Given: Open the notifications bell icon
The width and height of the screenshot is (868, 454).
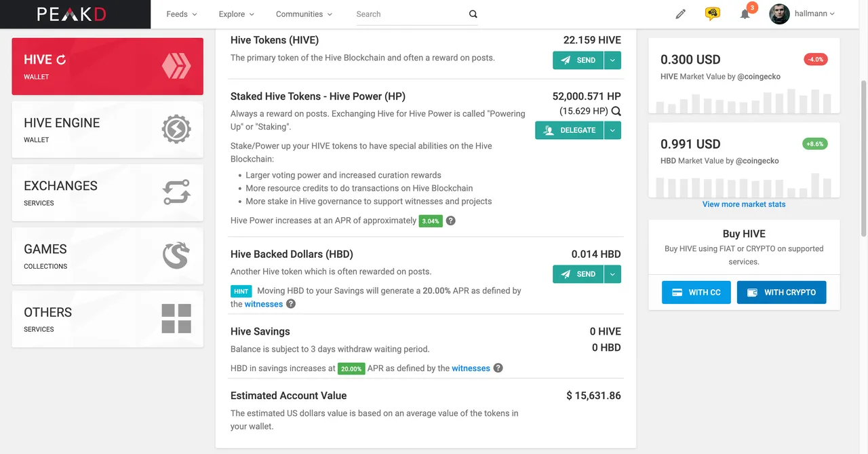Looking at the screenshot, I should click(745, 14).
